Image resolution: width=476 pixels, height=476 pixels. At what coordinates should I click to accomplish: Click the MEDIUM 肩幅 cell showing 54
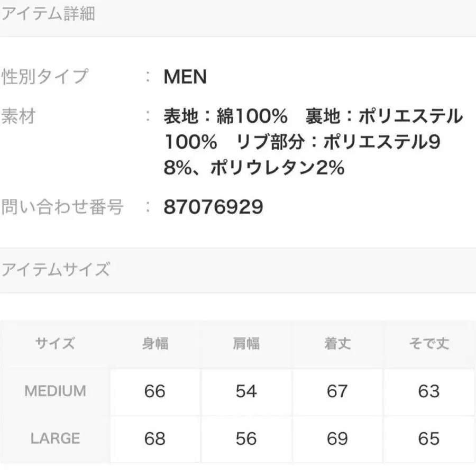click(246, 391)
